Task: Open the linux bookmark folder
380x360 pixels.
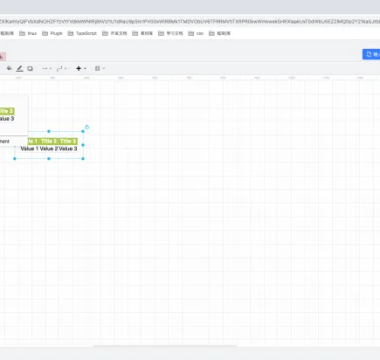Action: pos(28,33)
